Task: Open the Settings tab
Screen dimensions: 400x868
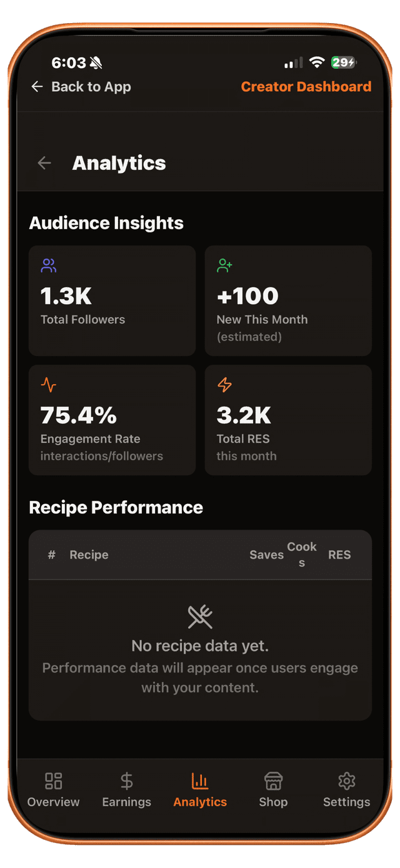Action: [346, 790]
